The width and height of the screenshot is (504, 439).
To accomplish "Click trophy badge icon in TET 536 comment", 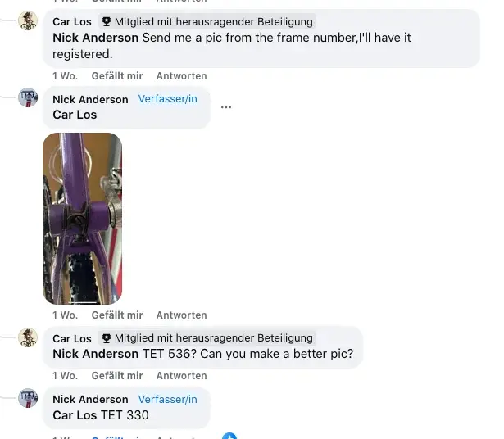I will tap(107, 338).
